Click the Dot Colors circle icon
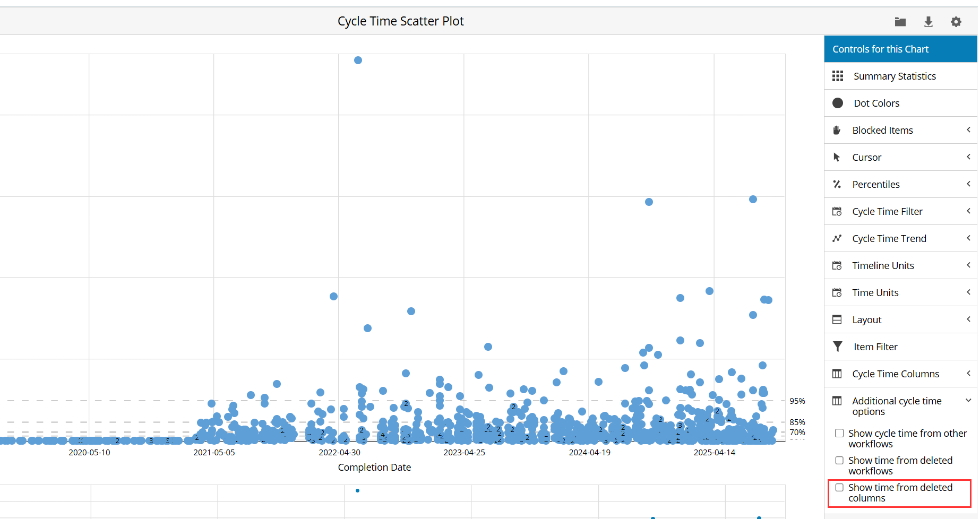 pos(838,103)
